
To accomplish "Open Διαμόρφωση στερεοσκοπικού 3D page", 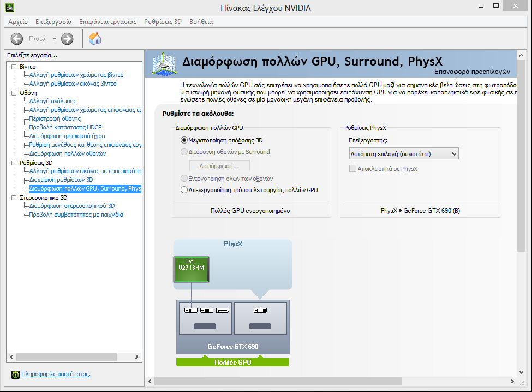I will pyautogui.click(x=72, y=206).
